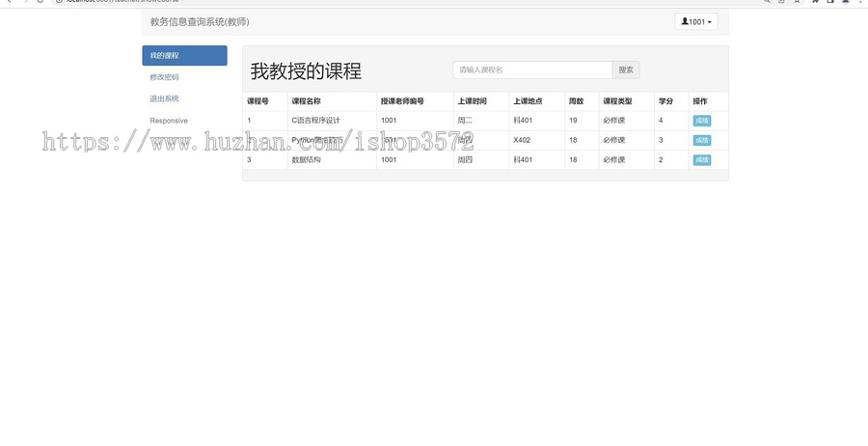Open 成绩 for 数据结构 course
The image size is (868, 446).
click(x=701, y=160)
